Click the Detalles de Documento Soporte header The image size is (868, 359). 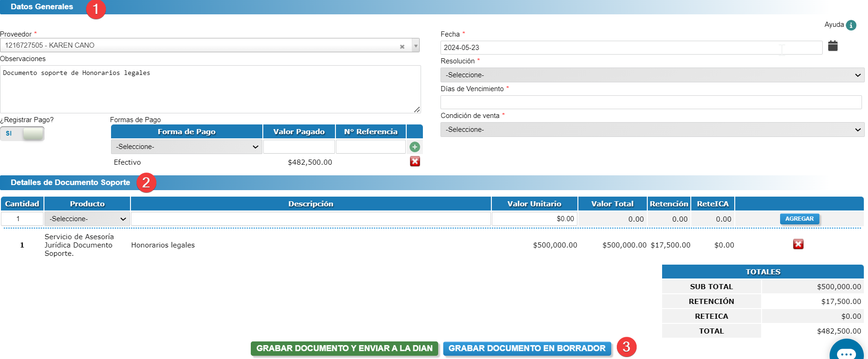pos(70,183)
